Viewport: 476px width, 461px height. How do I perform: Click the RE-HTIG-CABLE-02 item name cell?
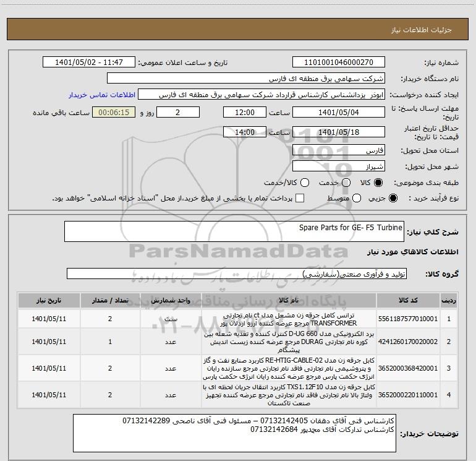click(x=289, y=368)
